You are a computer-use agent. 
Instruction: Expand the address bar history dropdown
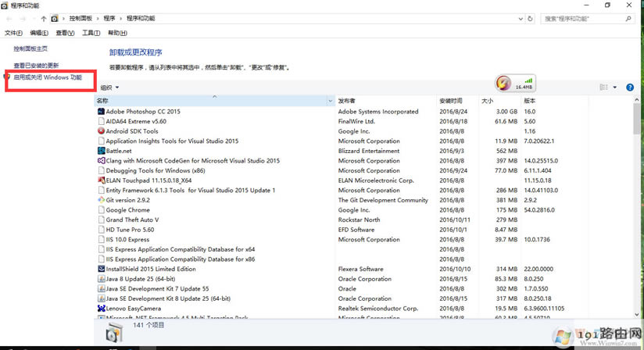521,18
